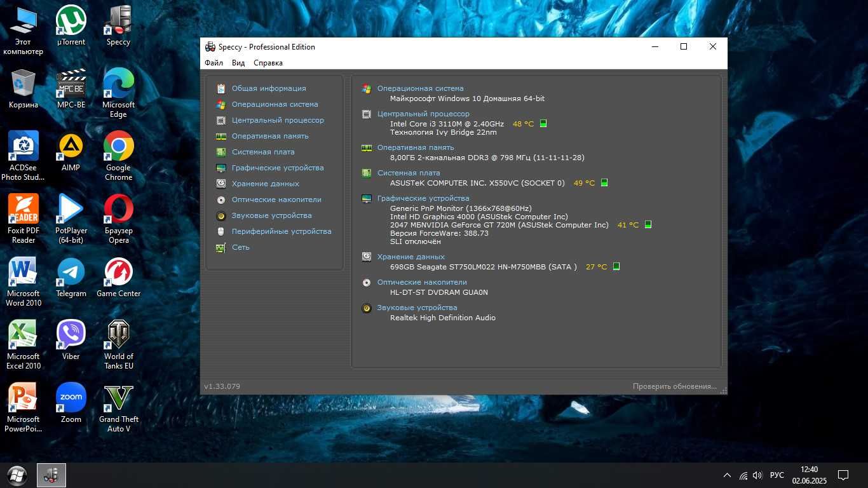Click the disk temperature indicator next to 27 °C

click(x=616, y=267)
